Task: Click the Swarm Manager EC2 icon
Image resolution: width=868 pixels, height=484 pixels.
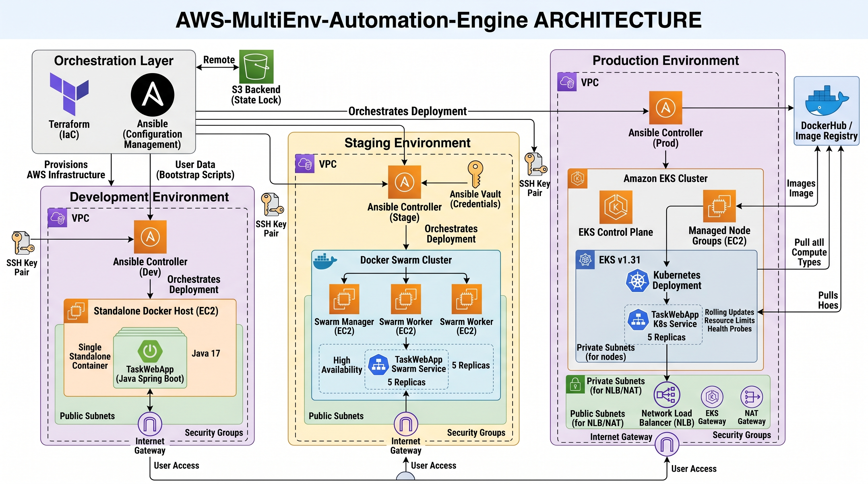Action: click(x=344, y=299)
